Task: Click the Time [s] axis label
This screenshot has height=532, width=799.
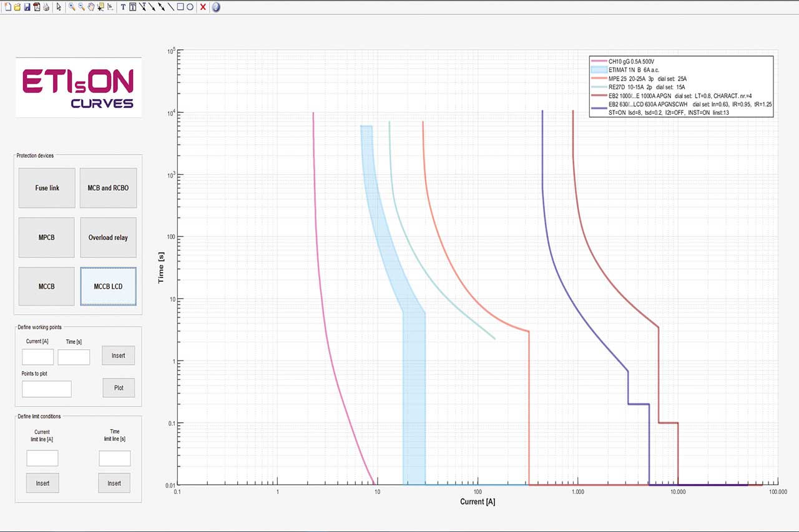Action: (x=161, y=267)
